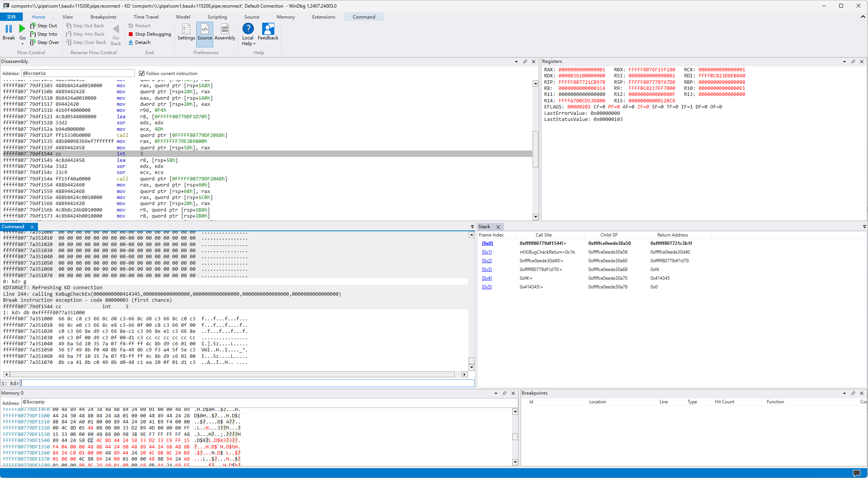Open the 文件 file menu
Screen dimensions: 868x478
(x=11, y=17)
